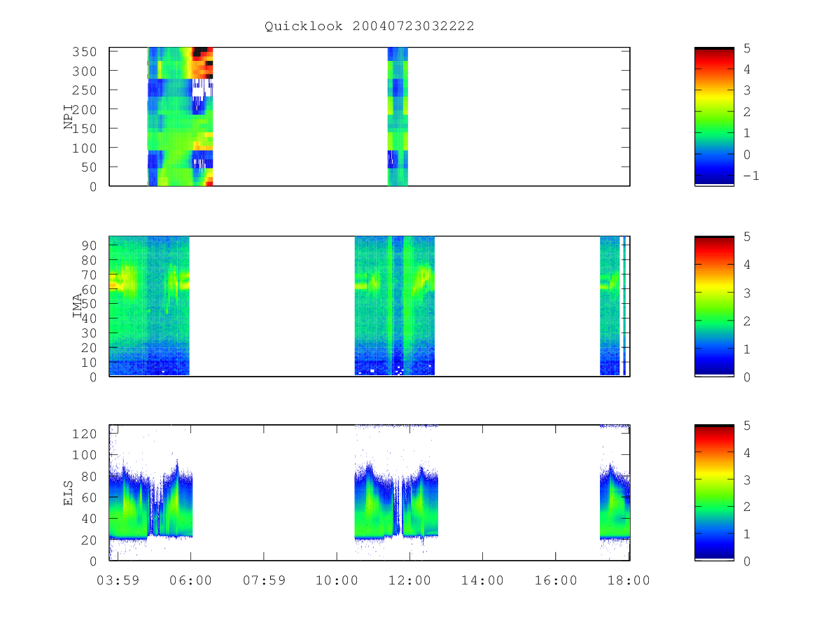Click the 10:00 time tick label
This screenshot has height=630, width=840.
[x=337, y=580]
